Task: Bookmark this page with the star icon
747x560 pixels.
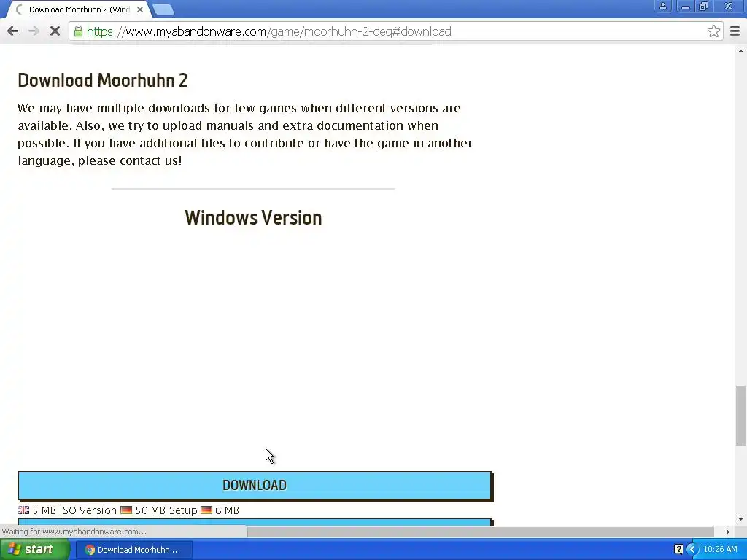Action: 713,31
